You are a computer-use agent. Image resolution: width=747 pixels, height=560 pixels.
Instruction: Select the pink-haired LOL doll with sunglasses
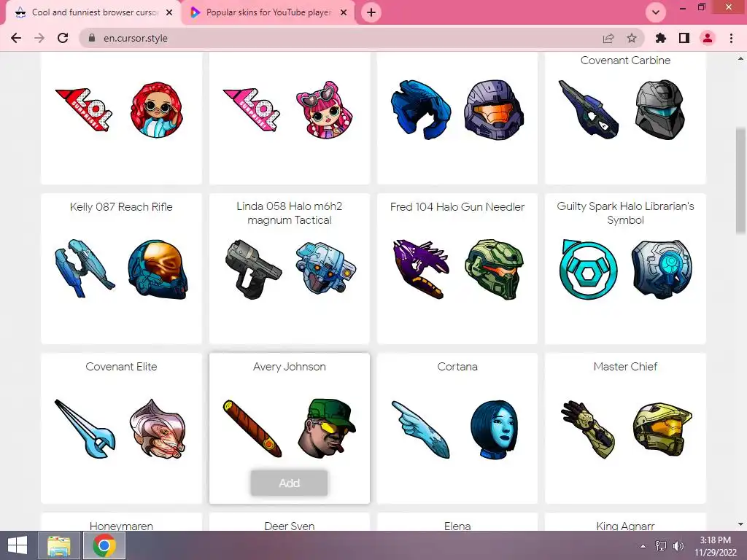[x=325, y=110]
